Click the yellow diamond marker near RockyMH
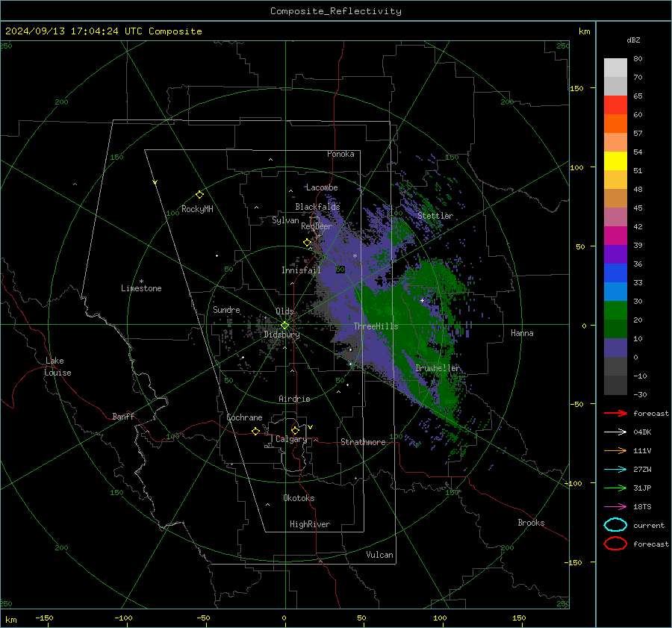Image resolution: width=672 pixels, height=628 pixels. tap(199, 195)
